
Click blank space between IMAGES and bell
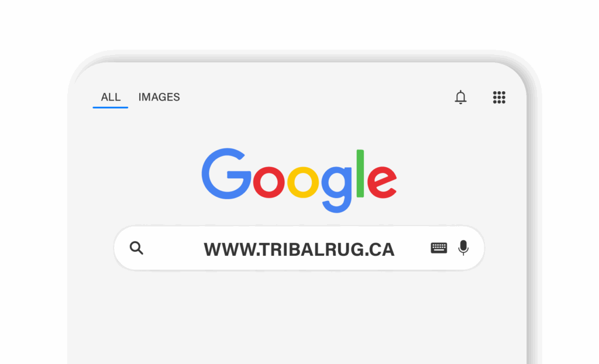[317, 98]
